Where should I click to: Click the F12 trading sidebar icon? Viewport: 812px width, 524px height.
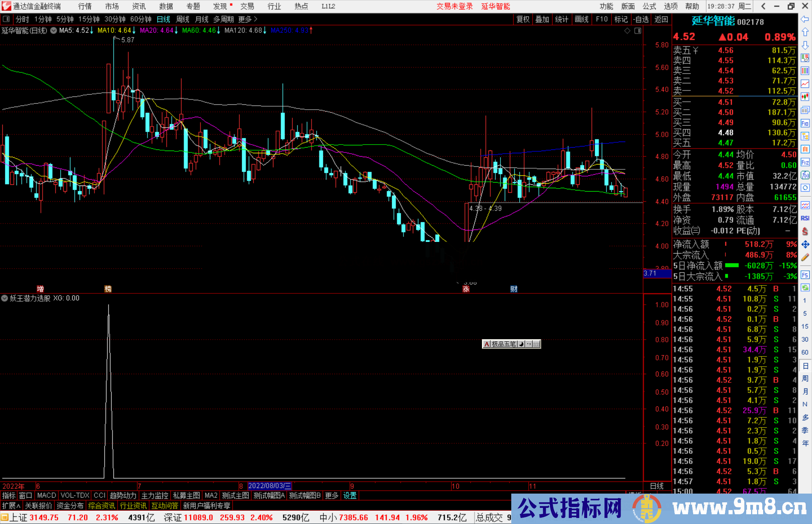coord(805,162)
